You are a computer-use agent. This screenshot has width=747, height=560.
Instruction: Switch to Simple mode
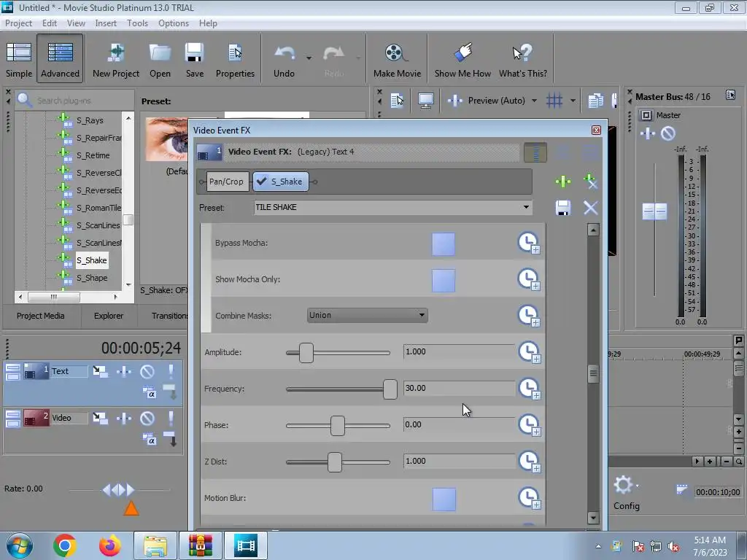(x=18, y=60)
